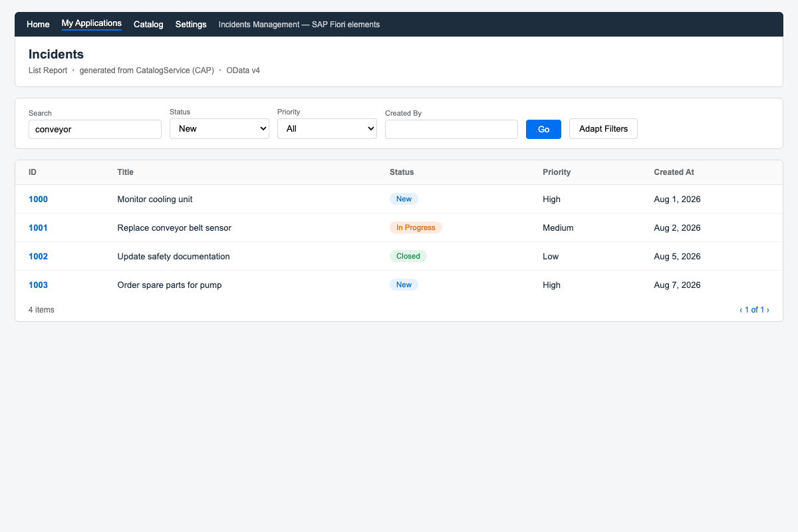
Task: Select the My Applications tab
Action: pyautogui.click(x=92, y=23)
